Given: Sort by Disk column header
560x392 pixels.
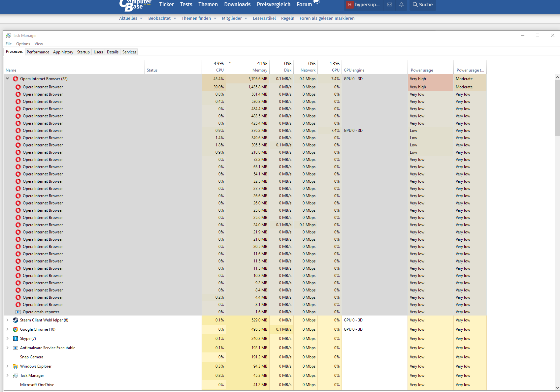Looking at the screenshot, I should click(281, 67).
